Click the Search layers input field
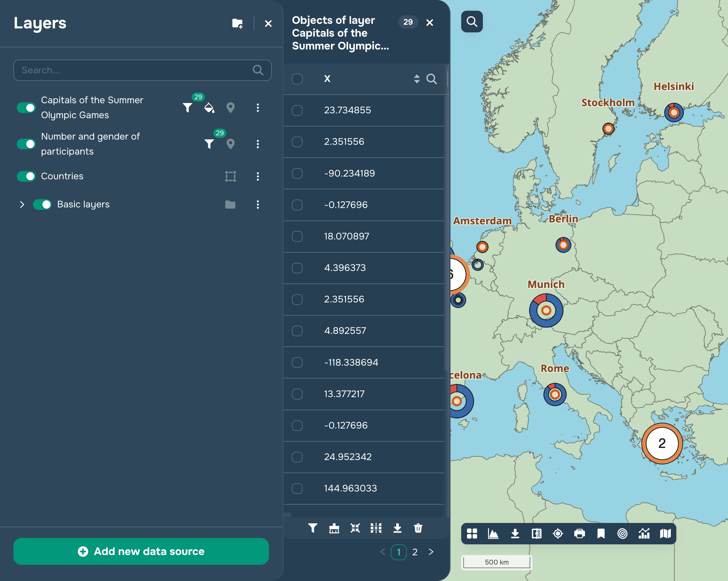The height and width of the screenshot is (581, 728). click(x=135, y=70)
